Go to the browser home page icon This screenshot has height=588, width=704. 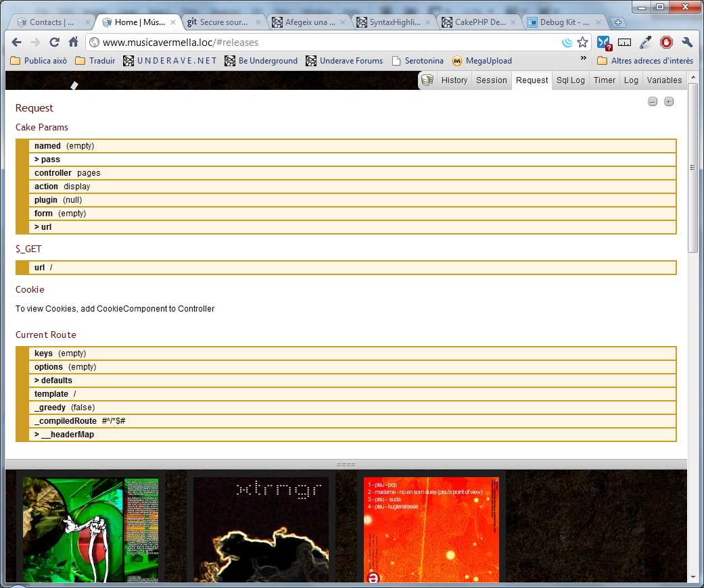(74, 43)
